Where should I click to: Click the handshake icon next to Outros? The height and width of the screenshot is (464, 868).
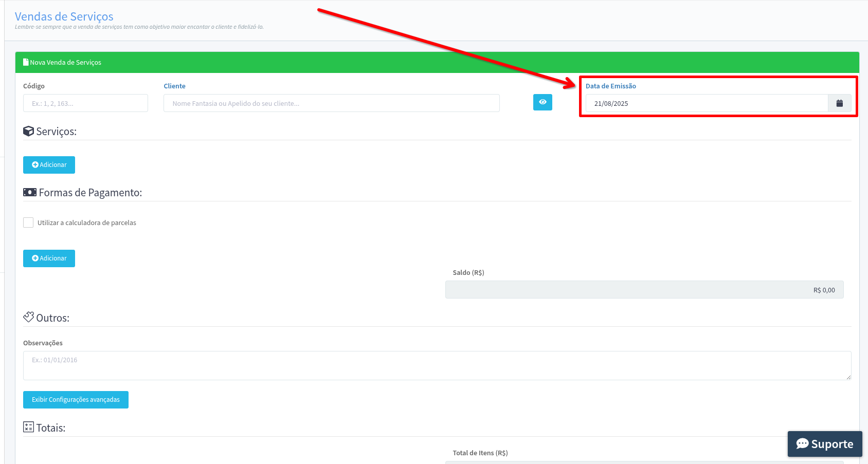pos(29,317)
